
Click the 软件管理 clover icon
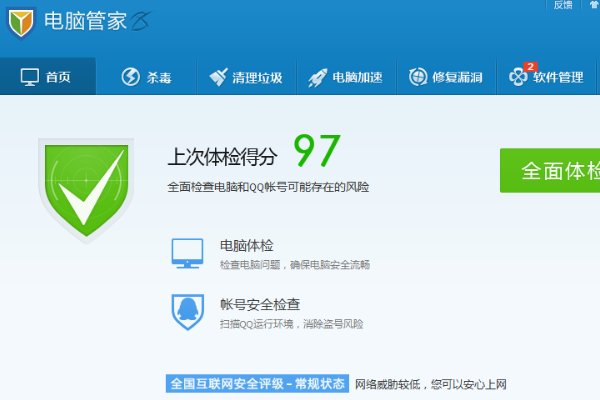pos(518,77)
